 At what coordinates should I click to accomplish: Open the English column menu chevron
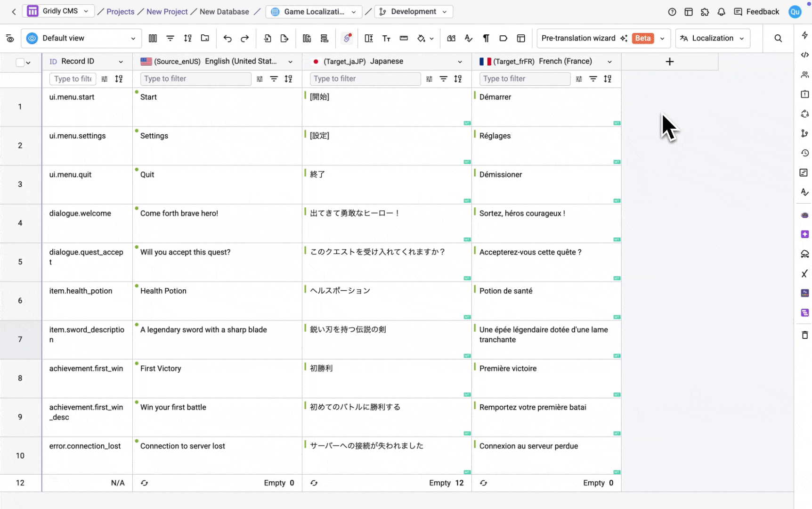[x=291, y=62]
